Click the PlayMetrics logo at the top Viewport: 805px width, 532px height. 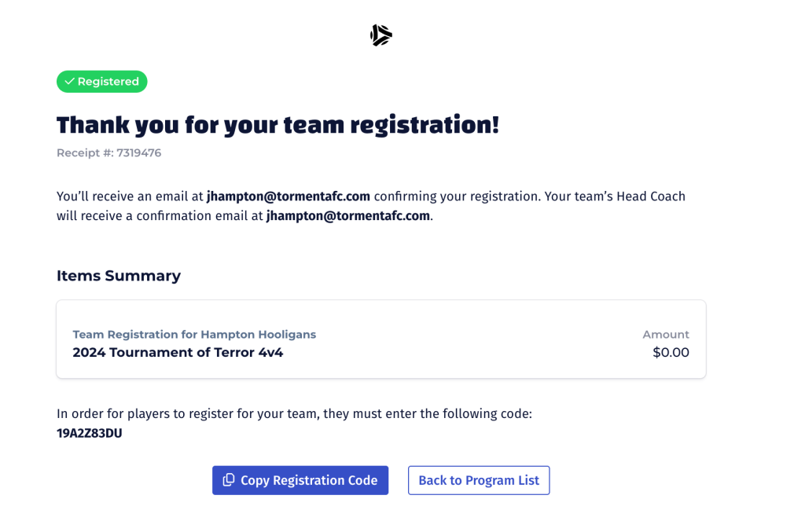tap(381, 35)
